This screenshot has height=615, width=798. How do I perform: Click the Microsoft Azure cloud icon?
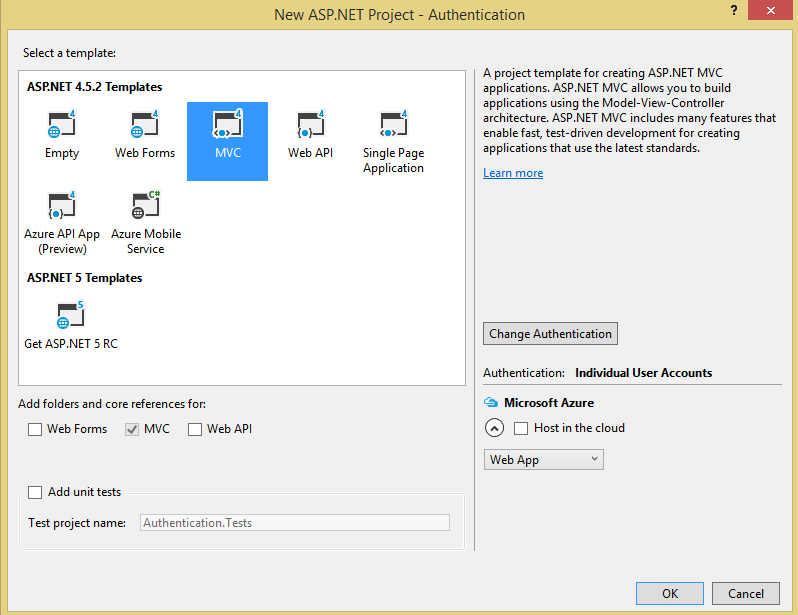click(491, 403)
